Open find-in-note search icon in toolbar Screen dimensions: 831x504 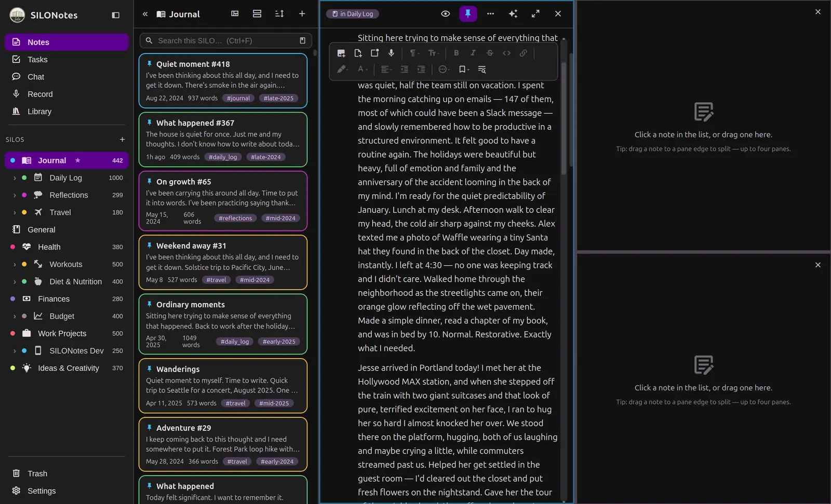coord(481,69)
